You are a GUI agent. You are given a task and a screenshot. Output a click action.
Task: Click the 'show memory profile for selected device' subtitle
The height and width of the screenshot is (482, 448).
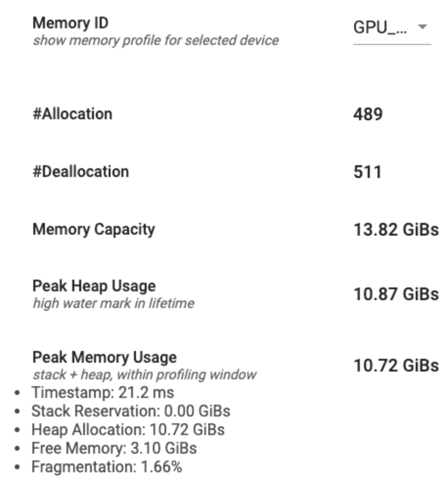point(156,40)
